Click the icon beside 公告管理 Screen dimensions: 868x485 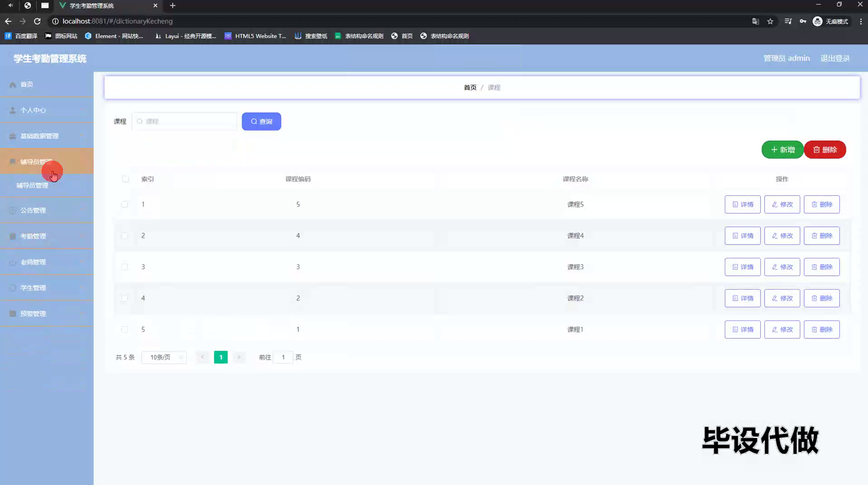(x=13, y=210)
